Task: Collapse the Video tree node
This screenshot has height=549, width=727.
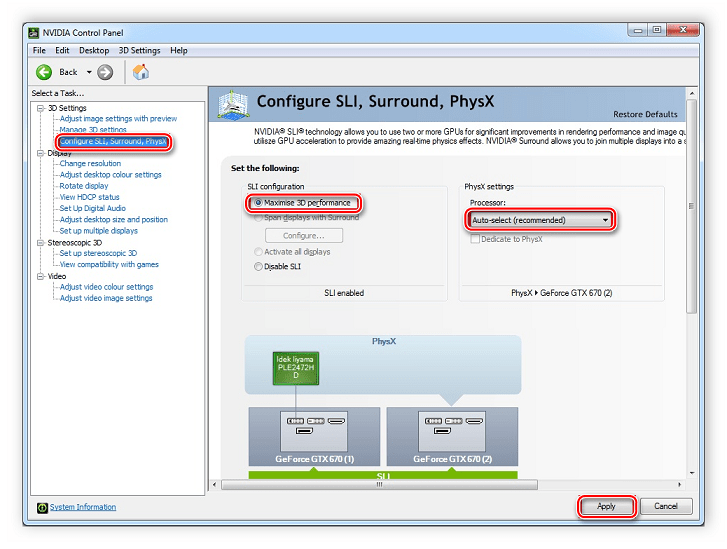Action: pos(41,276)
